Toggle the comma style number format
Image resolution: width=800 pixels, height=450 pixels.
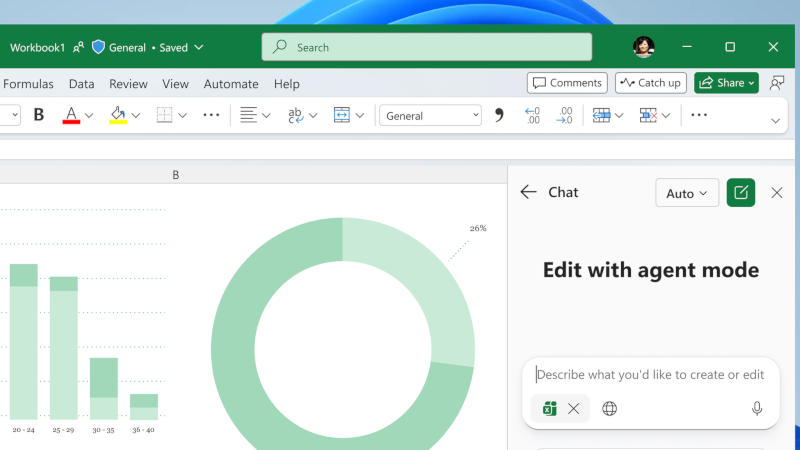[x=499, y=115]
